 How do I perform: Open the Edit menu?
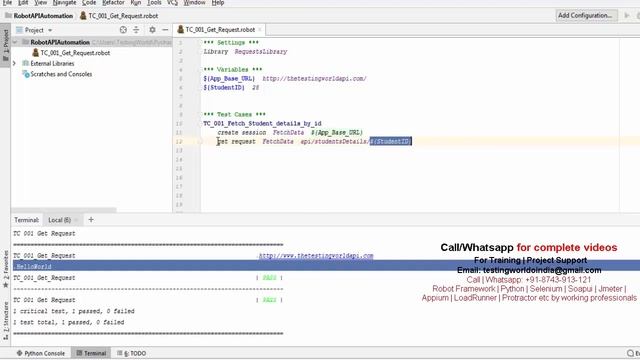tap(23, 2)
